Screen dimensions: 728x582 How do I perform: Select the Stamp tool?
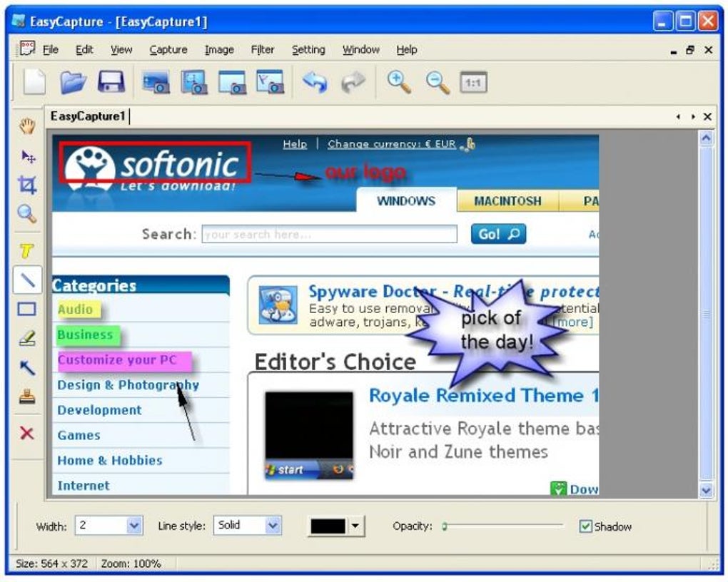(27, 397)
